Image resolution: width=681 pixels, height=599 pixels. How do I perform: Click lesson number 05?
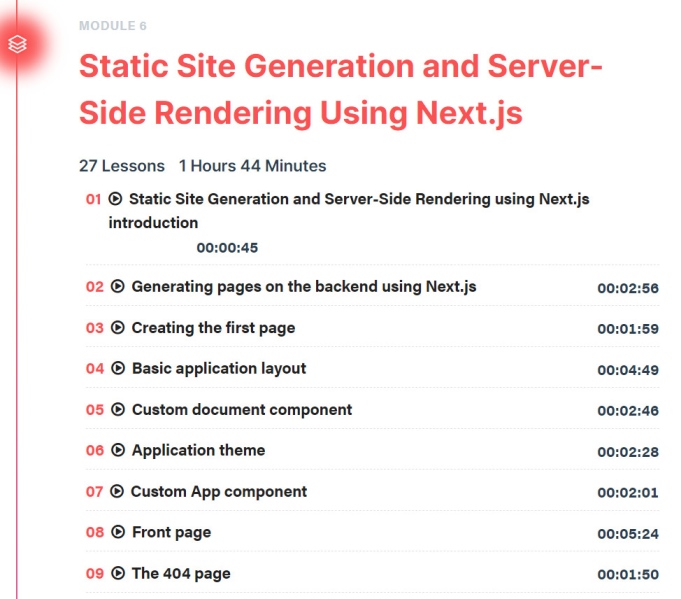pyautogui.click(x=95, y=410)
